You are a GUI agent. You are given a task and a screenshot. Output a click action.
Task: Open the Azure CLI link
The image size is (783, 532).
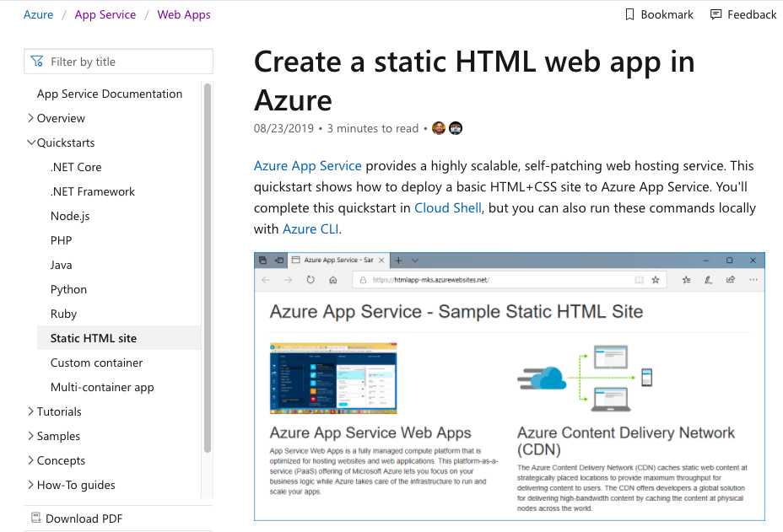310,228
